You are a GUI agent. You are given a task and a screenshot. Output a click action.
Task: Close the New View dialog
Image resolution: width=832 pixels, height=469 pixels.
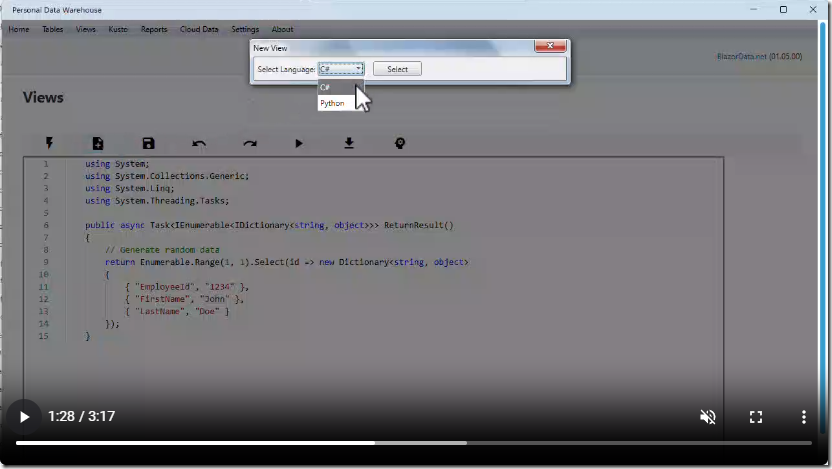pyautogui.click(x=551, y=47)
